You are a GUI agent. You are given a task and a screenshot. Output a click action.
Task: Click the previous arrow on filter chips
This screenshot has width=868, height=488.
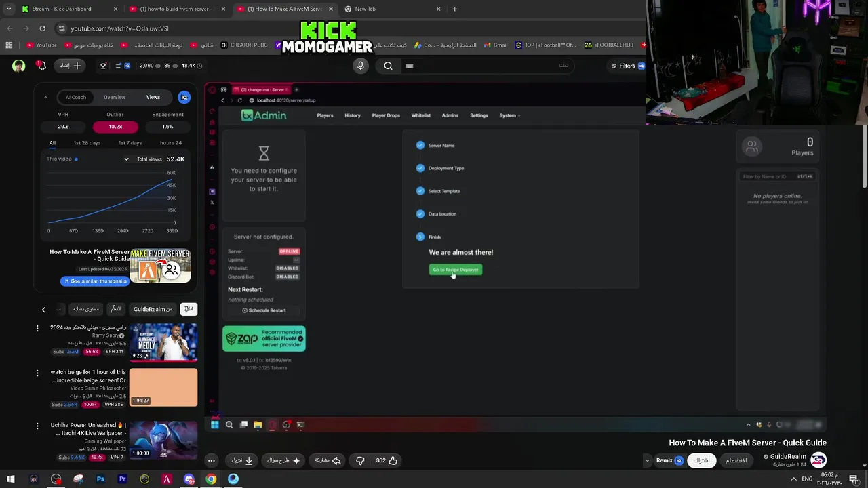click(43, 310)
